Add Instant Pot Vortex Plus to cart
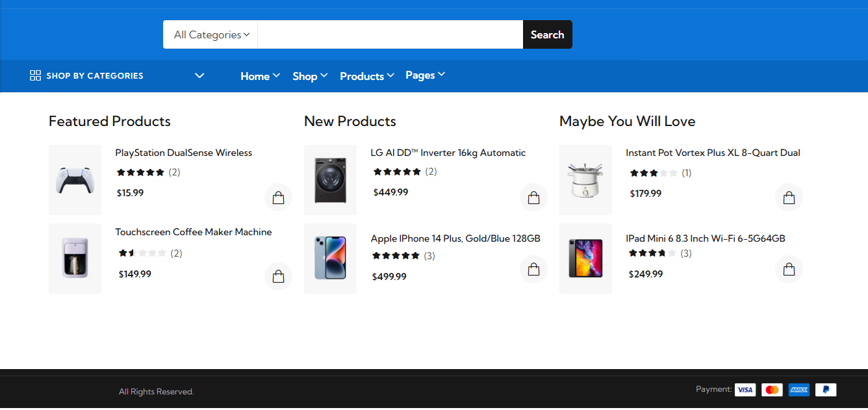The height and width of the screenshot is (410, 868). coord(789,198)
